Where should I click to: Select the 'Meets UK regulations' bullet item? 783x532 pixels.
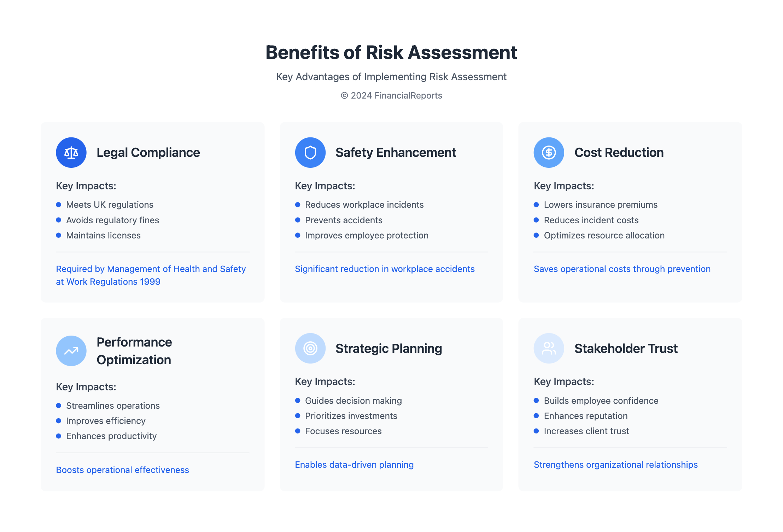tap(110, 205)
